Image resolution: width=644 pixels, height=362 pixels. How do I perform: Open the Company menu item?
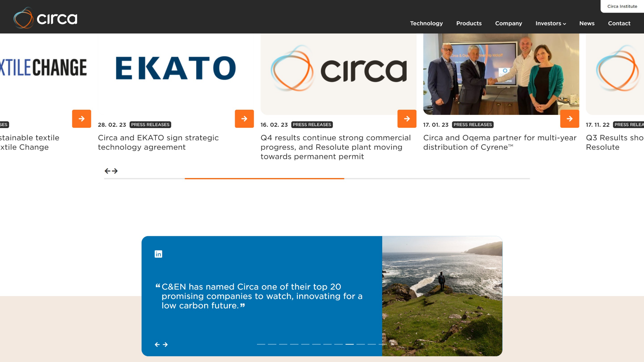(508, 23)
